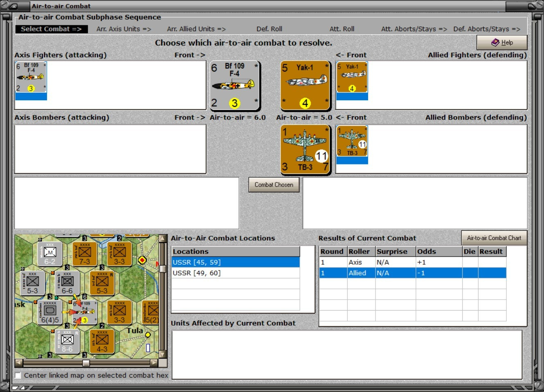The height and width of the screenshot is (392, 544).
Task: Click the map's horizontal scrollbar thumb
Action: click(86, 363)
